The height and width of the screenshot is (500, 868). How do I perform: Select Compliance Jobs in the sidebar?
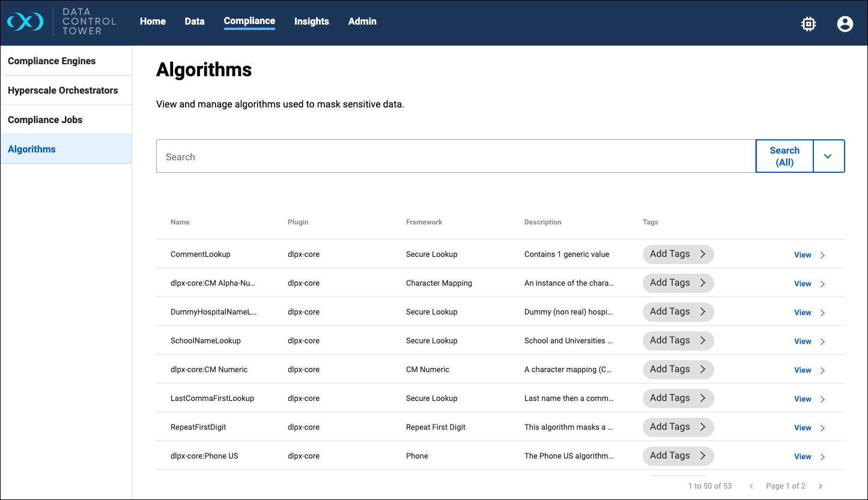click(45, 119)
